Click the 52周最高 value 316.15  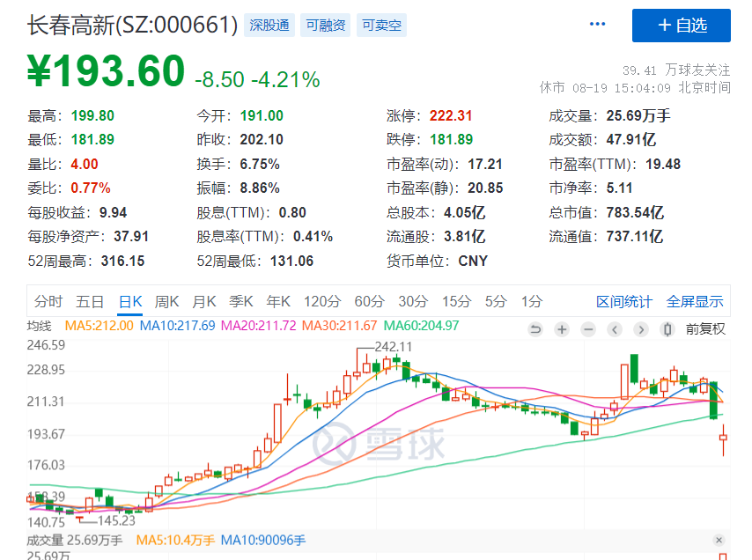click(x=122, y=262)
